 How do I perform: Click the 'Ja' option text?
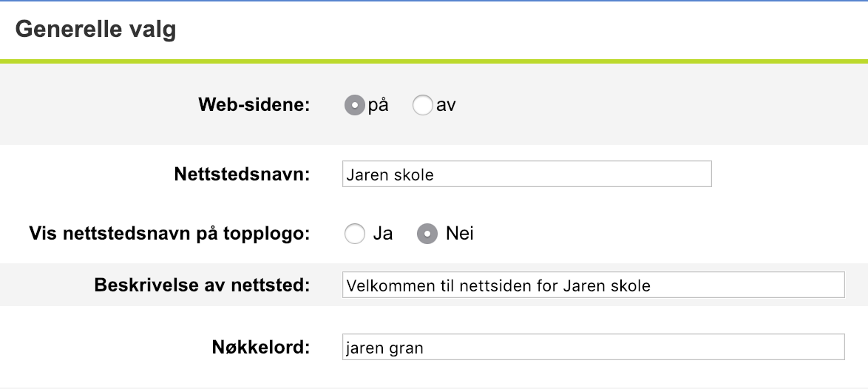[382, 234]
